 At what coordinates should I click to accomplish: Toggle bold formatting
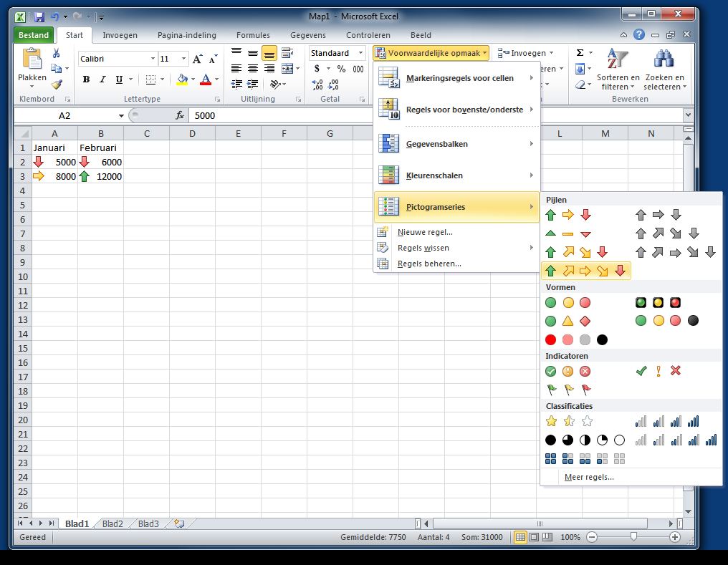86,79
